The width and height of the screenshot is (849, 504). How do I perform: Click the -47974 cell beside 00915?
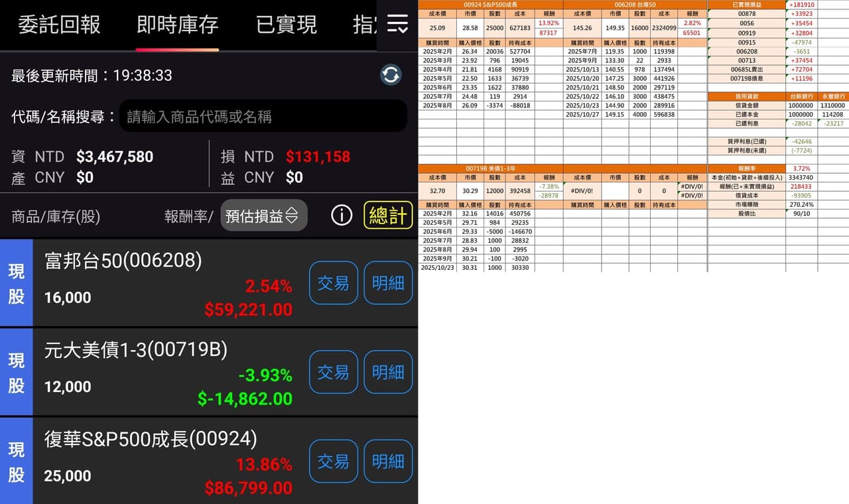802,42
